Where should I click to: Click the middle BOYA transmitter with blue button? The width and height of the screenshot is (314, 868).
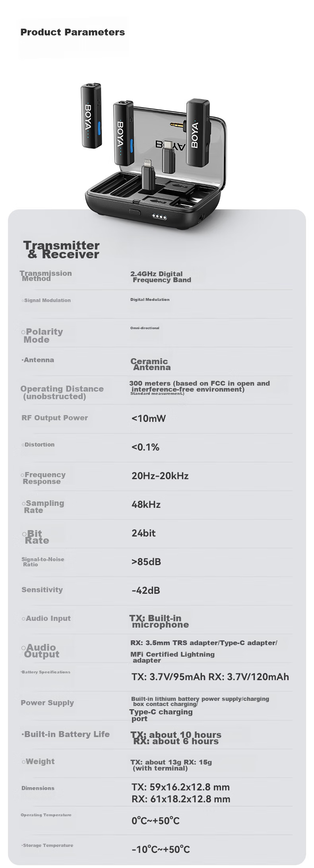pos(123,133)
